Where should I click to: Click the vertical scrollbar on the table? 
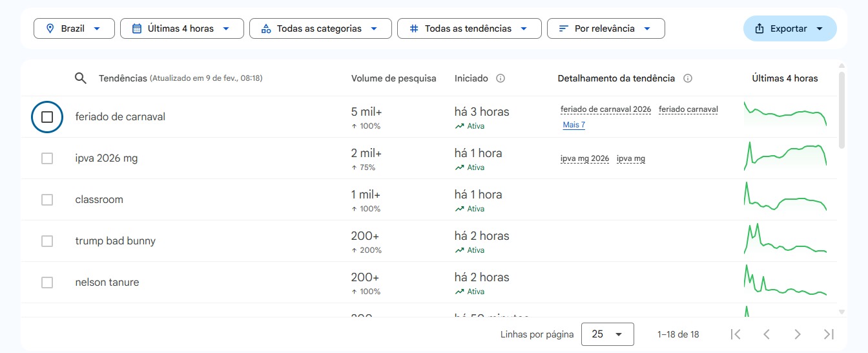[x=841, y=110]
